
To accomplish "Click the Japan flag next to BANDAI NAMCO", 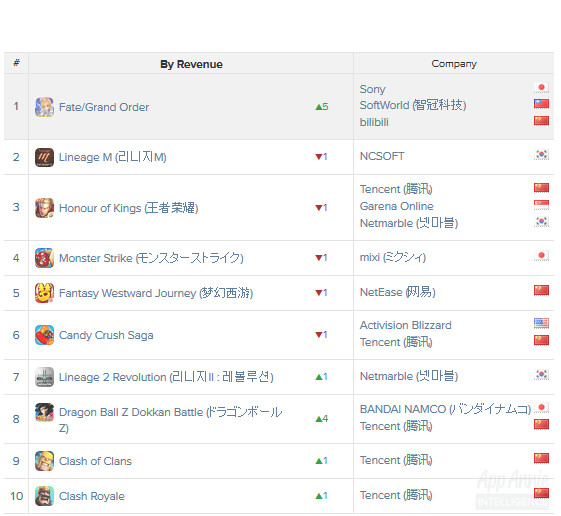I will click(541, 408).
